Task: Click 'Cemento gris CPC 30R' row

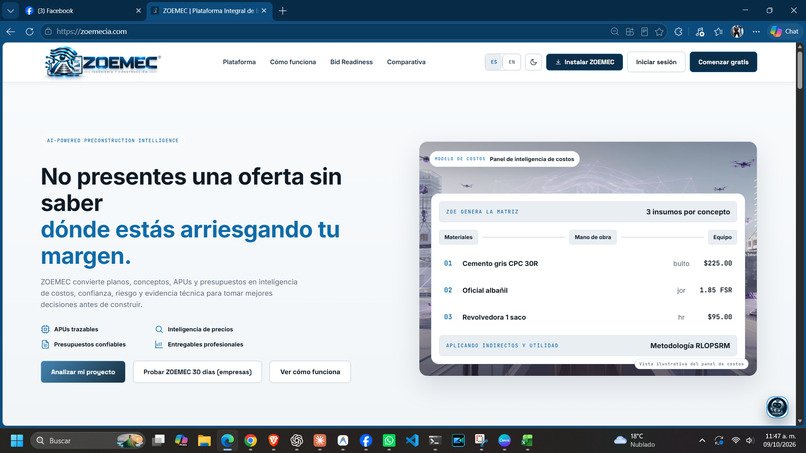Action: coord(588,263)
